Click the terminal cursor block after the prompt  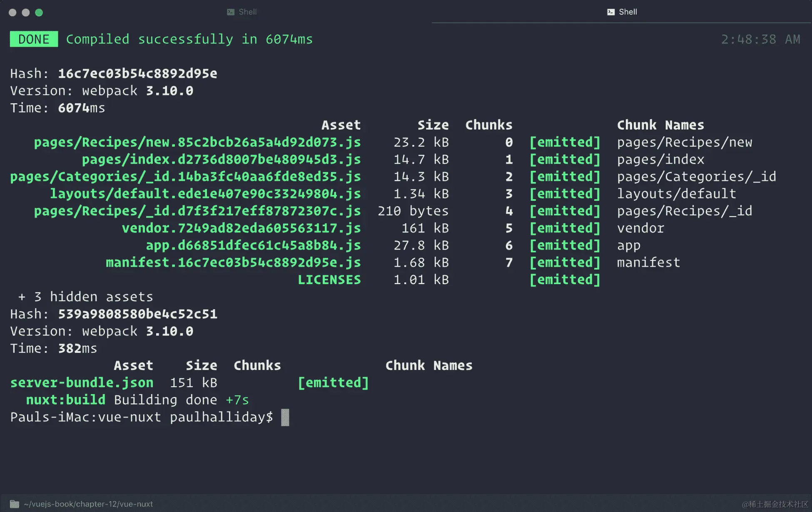[x=285, y=417]
